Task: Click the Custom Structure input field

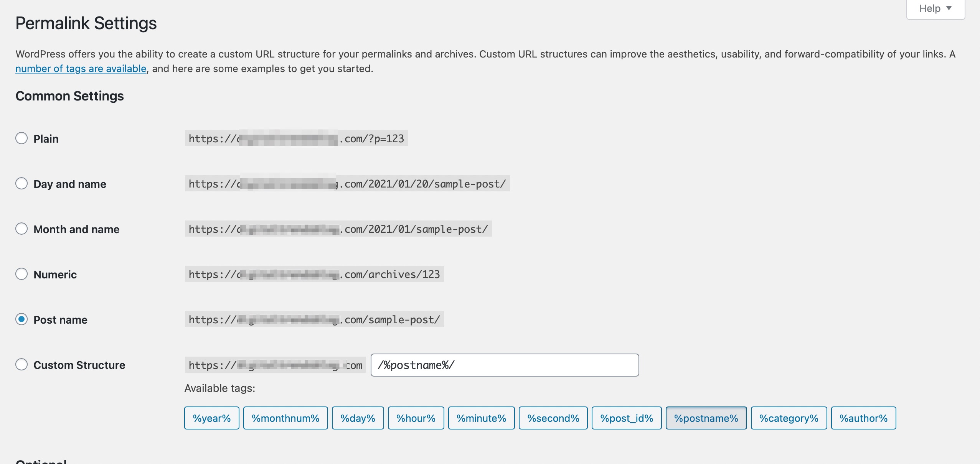Action: pos(504,365)
